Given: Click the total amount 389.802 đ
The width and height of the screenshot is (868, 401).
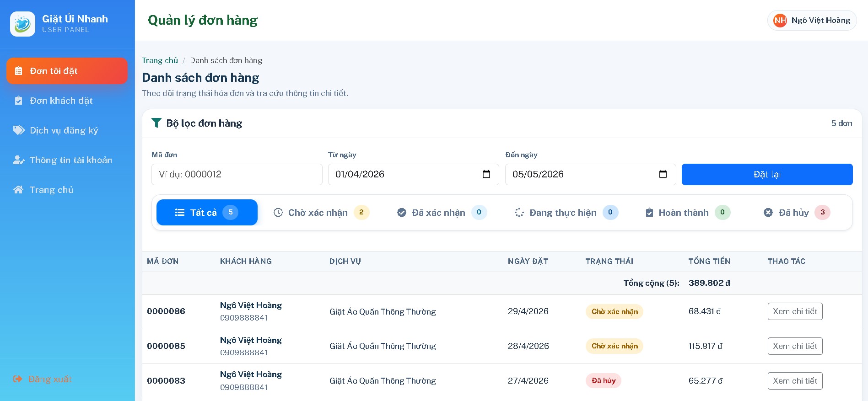Looking at the screenshot, I should 709,283.
